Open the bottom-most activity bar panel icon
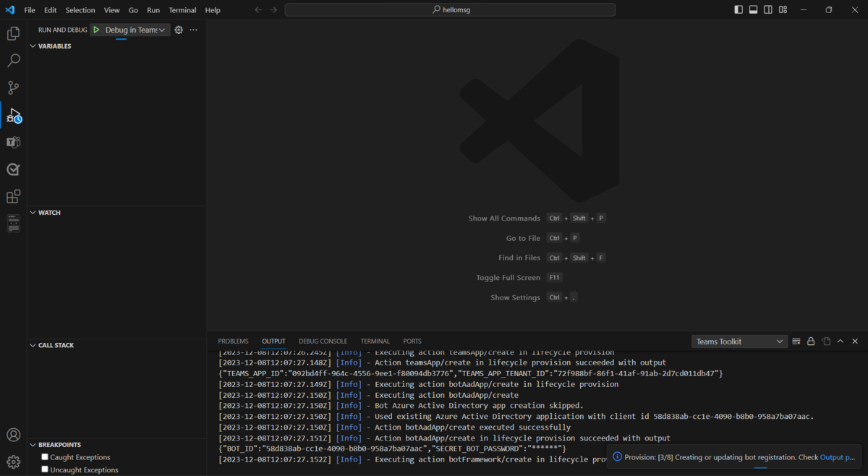The height and width of the screenshot is (476, 868). tap(13, 224)
